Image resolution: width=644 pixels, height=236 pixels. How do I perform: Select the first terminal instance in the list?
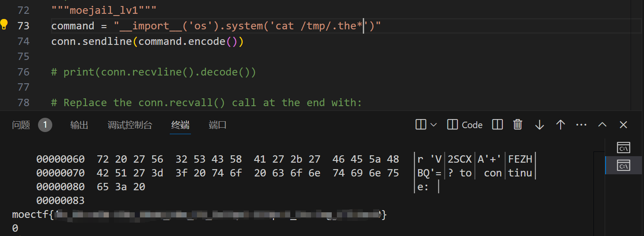point(623,147)
